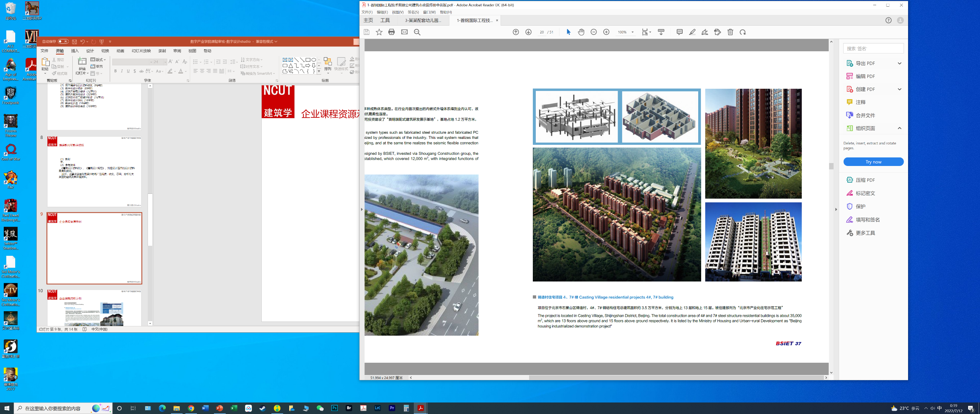Click the zoom in plus icon
Viewport: 980px width, 414px height.
pyautogui.click(x=606, y=32)
